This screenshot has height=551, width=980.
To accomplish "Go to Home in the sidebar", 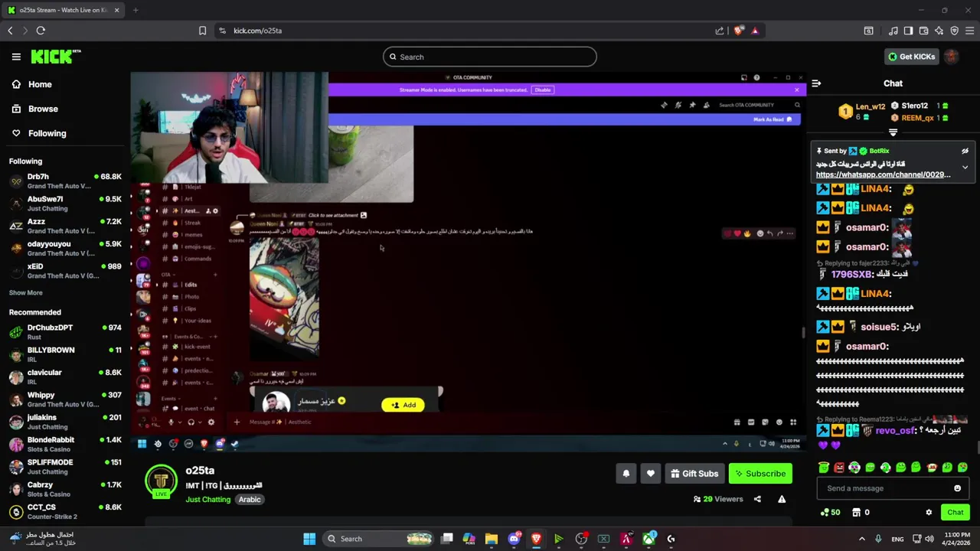I will tap(40, 84).
